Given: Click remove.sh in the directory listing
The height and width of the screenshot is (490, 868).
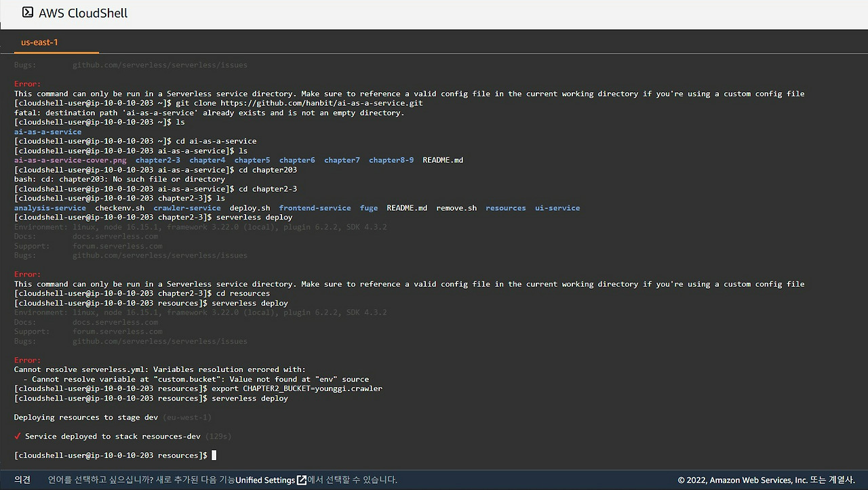Looking at the screenshot, I should pyautogui.click(x=456, y=207).
